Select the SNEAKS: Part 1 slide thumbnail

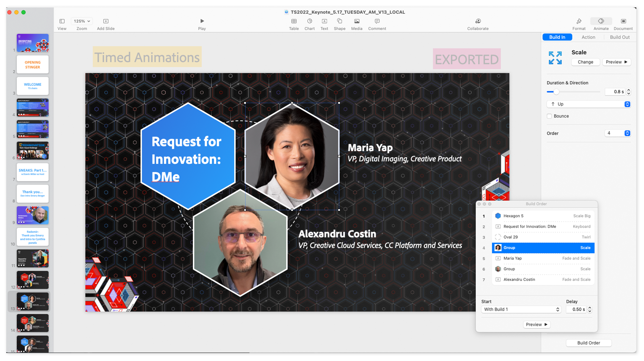tap(33, 172)
